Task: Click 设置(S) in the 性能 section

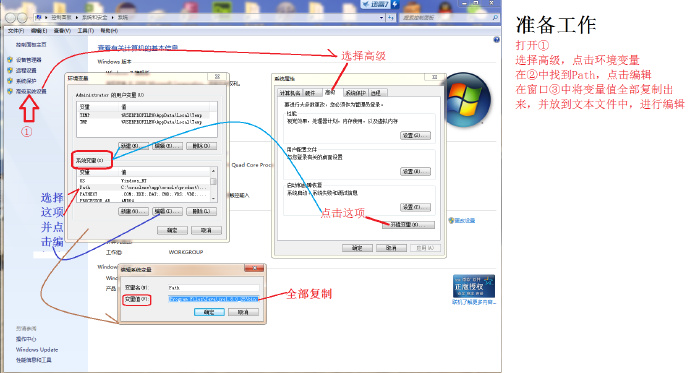Action: point(415,135)
